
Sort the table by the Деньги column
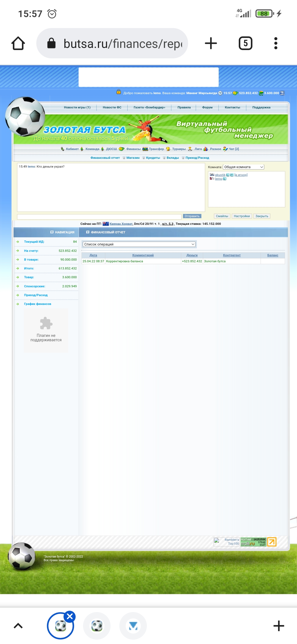click(x=192, y=255)
